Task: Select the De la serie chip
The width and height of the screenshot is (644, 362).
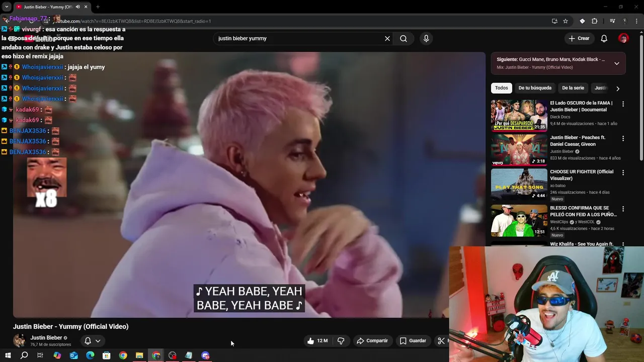Action: (573, 88)
